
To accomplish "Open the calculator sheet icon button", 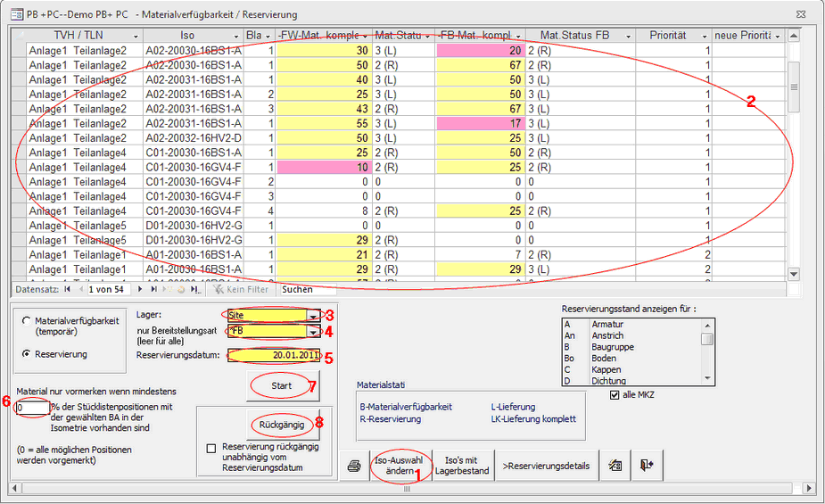I will point(615,466).
